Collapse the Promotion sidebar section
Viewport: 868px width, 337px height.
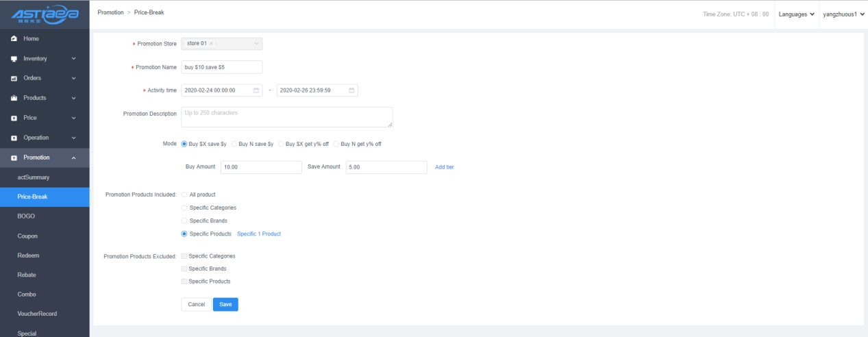pos(73,158)
